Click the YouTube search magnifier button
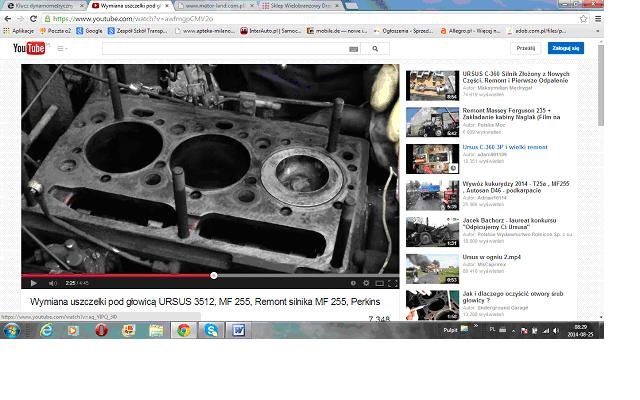640x400 pixels. coord(374,48)
